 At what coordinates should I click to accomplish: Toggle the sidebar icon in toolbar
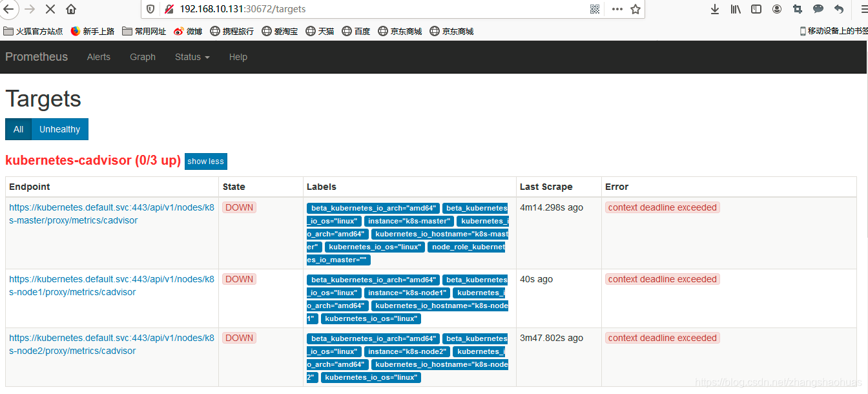click(756, 9)
